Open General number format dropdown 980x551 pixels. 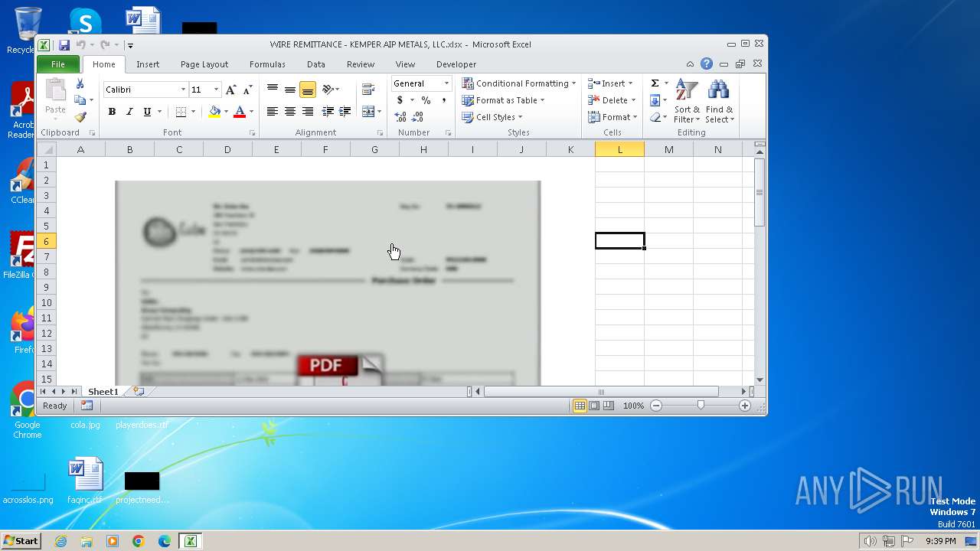point(446,83)
